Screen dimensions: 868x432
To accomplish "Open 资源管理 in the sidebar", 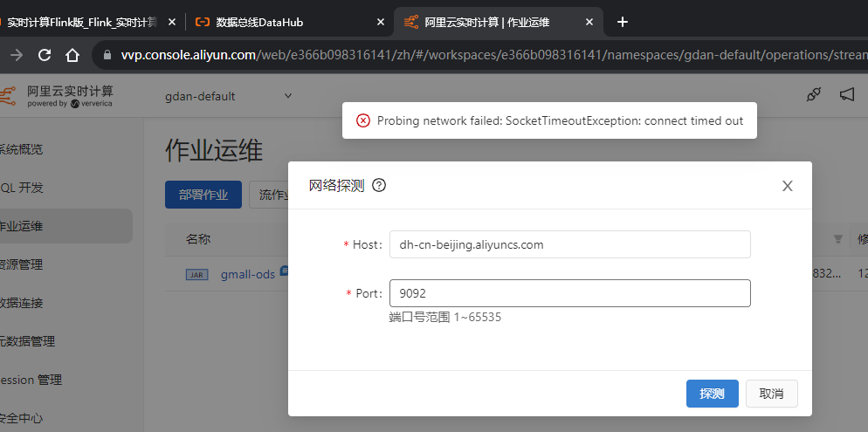I will pyautogui.click(x=21, y=264).
